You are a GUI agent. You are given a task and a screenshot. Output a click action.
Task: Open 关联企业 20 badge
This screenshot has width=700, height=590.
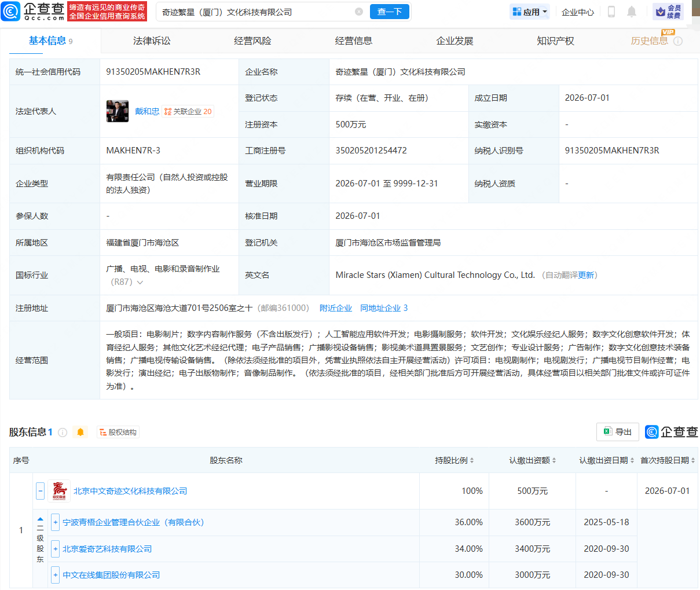tap(188, 111)
